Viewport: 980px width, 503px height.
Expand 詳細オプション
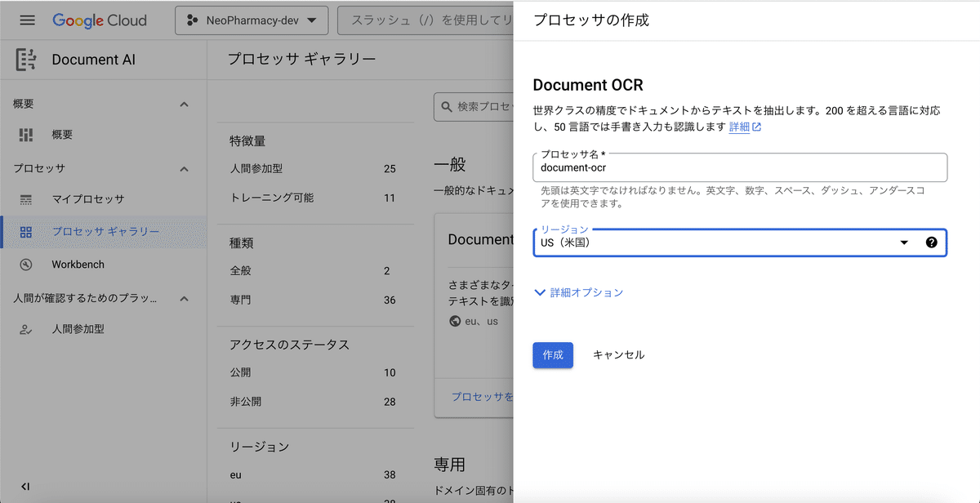[x=579, y=292]
